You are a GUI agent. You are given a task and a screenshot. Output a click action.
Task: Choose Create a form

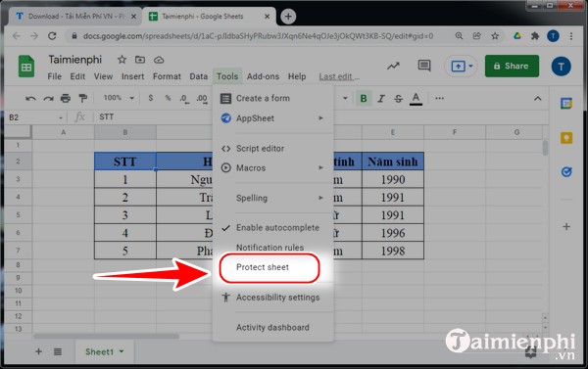[273, 98]
